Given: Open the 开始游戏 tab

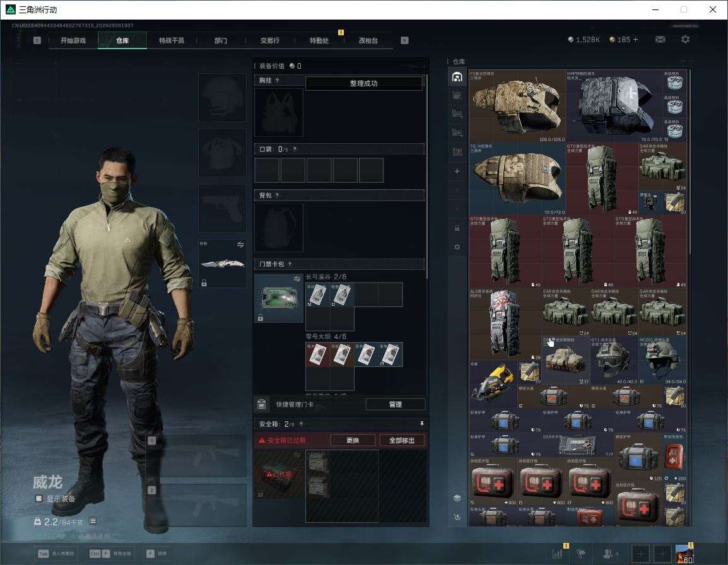Looking at the screenshot, I should (73, 40).
